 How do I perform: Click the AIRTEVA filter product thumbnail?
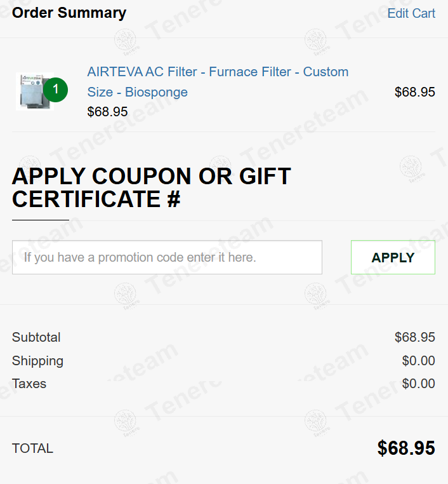[x=30, y=93]
